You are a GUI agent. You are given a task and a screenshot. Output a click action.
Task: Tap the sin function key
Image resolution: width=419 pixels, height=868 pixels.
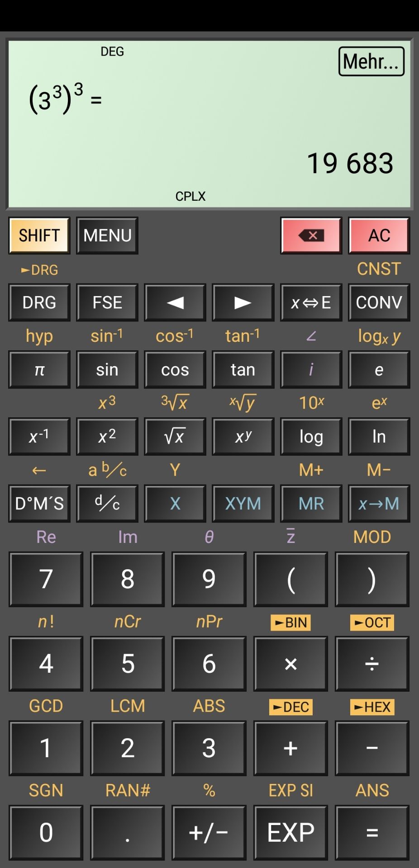pyautogui.click(x=107, y=370)
